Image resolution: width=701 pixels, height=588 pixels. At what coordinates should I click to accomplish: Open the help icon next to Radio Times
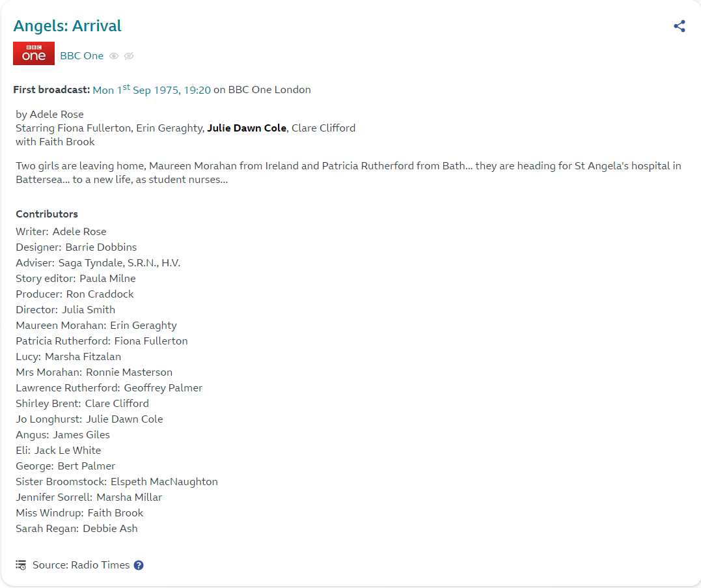tap(139, 565)
